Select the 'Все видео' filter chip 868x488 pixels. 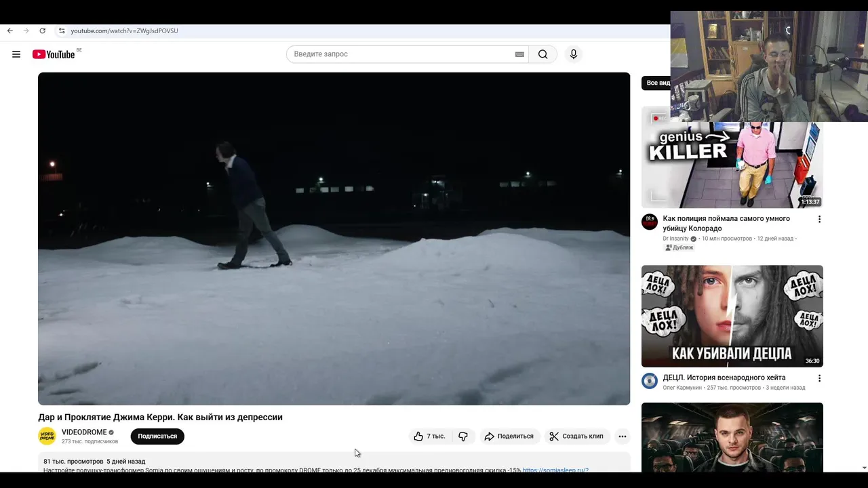(x=656, y=83)
